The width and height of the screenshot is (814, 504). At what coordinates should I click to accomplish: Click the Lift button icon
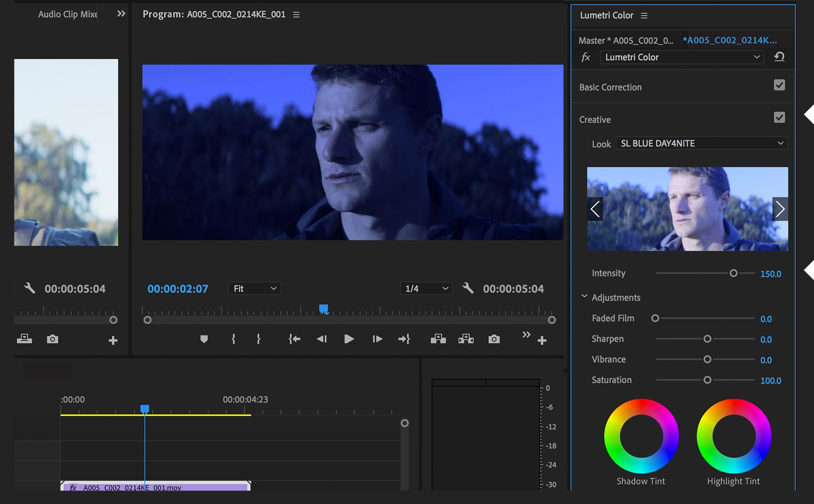pyautogui.click(x=438, y=339)
